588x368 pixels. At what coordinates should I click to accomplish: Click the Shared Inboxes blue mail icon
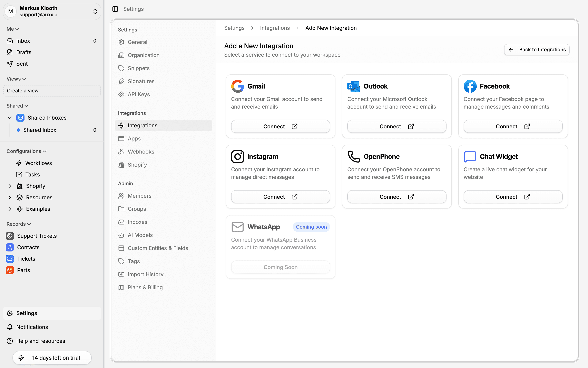[20, 118]
